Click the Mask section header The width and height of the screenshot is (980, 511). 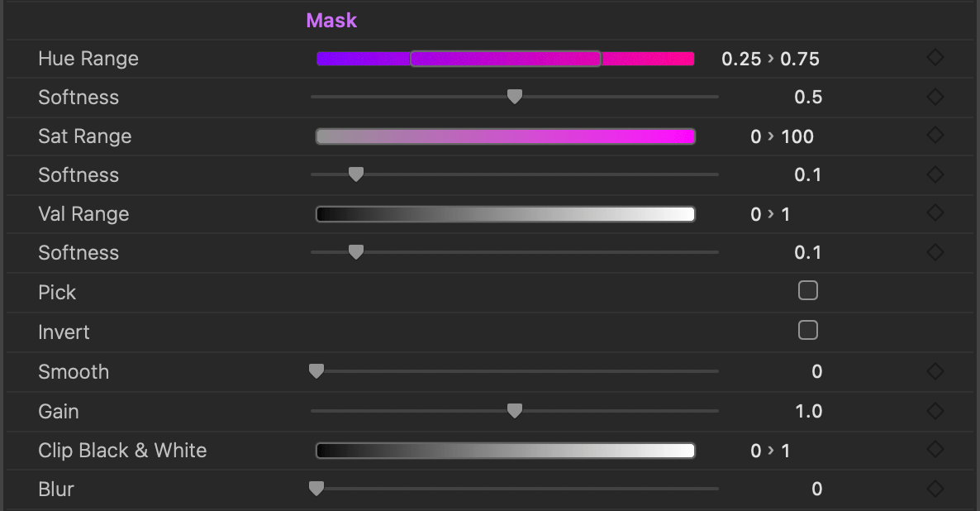[x=331, y=21]
